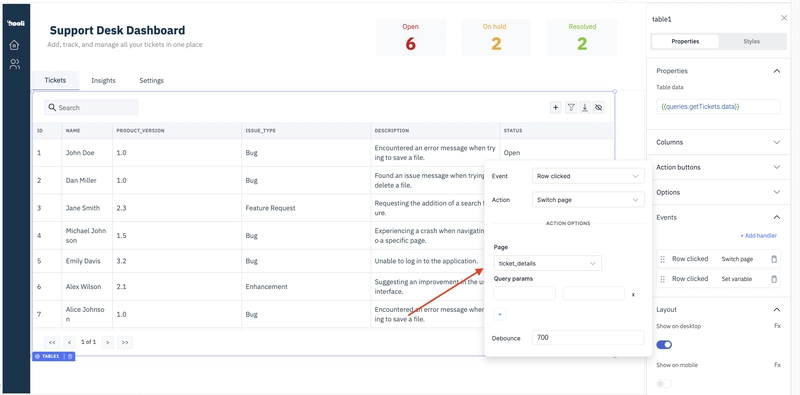Open the users icon in sidebar
Screen dimensions: 800x395
point(14,64)
